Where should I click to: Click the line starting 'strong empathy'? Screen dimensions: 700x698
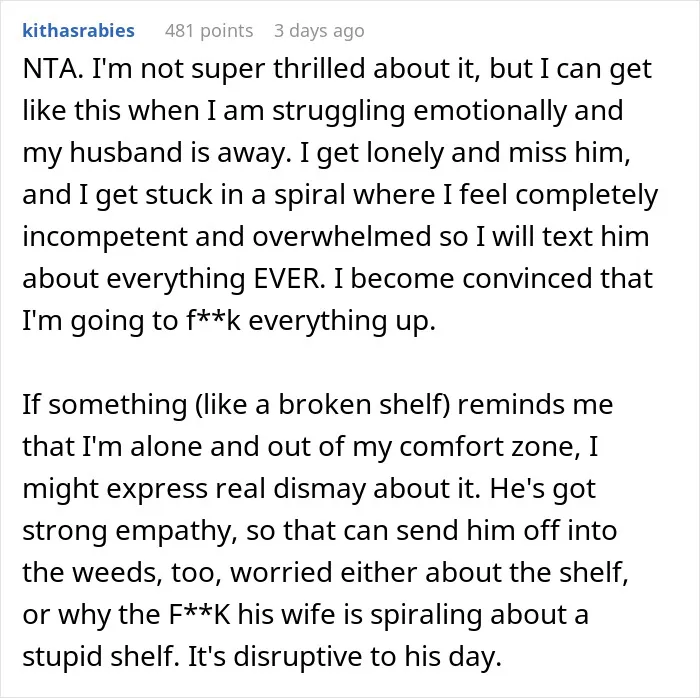click(320, 531)
